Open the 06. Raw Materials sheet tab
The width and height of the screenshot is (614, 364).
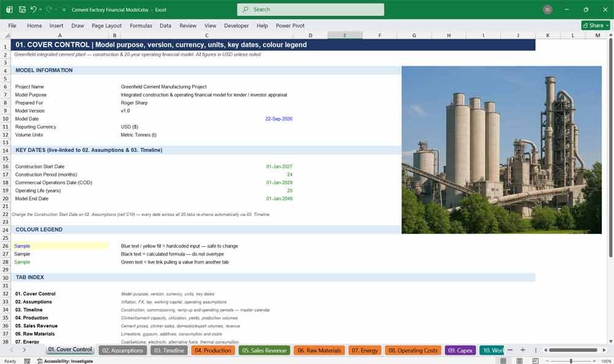click(x=319, y=350)
